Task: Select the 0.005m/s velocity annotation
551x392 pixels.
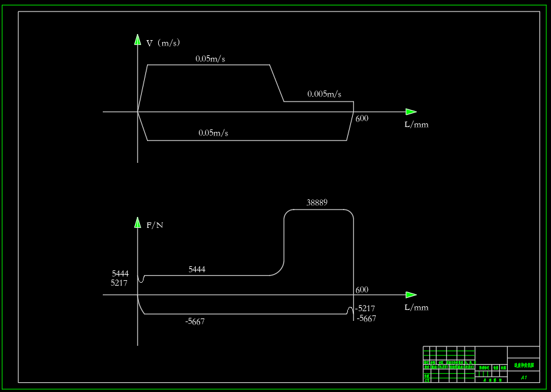Action: click(324, 94)
